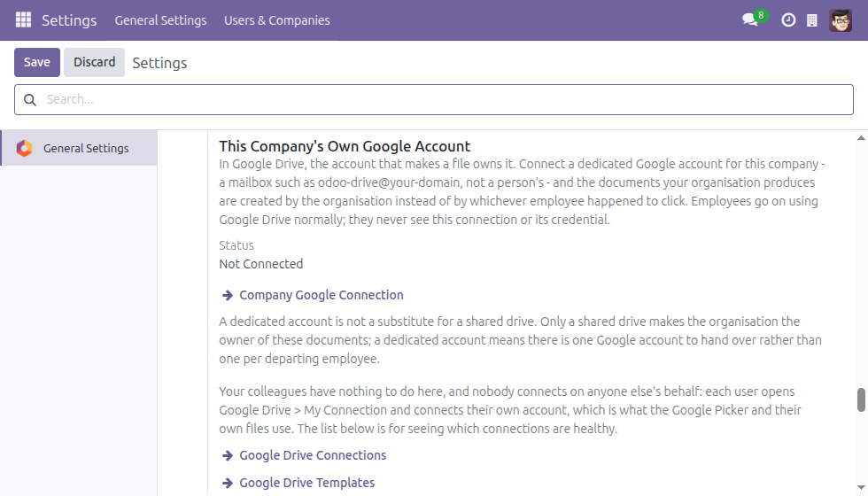Click arrow icon beside Company Google Connection

pyautogui.click(x=227, y=295)
